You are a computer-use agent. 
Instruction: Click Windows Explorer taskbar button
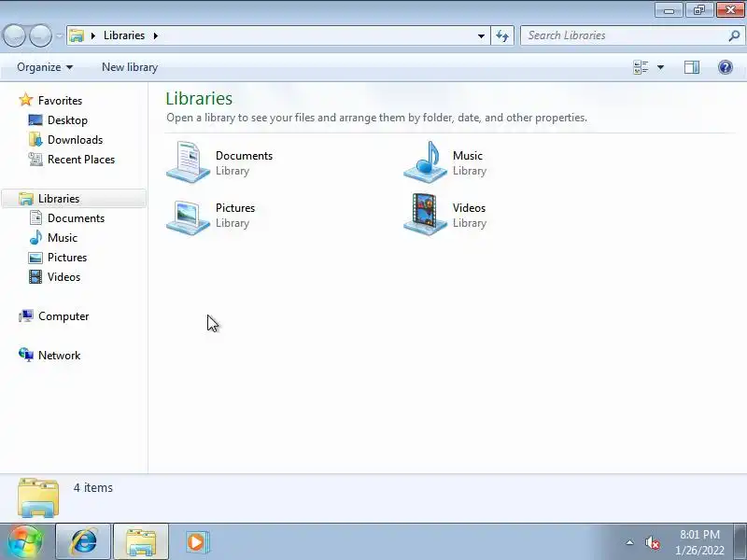coord(141,542)
